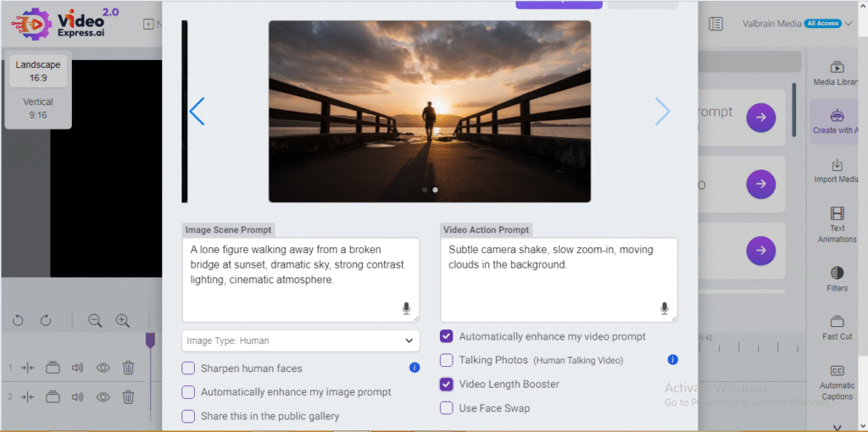This screenshot has width=868, height=432.
Task: Toggle visibility eye icon on track 2
Action: pyautogui.click(x=103, y=396)
